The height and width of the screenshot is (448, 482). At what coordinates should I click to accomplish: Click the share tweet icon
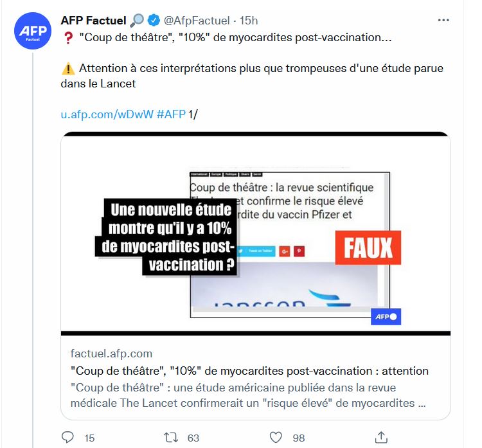(380, 438)
